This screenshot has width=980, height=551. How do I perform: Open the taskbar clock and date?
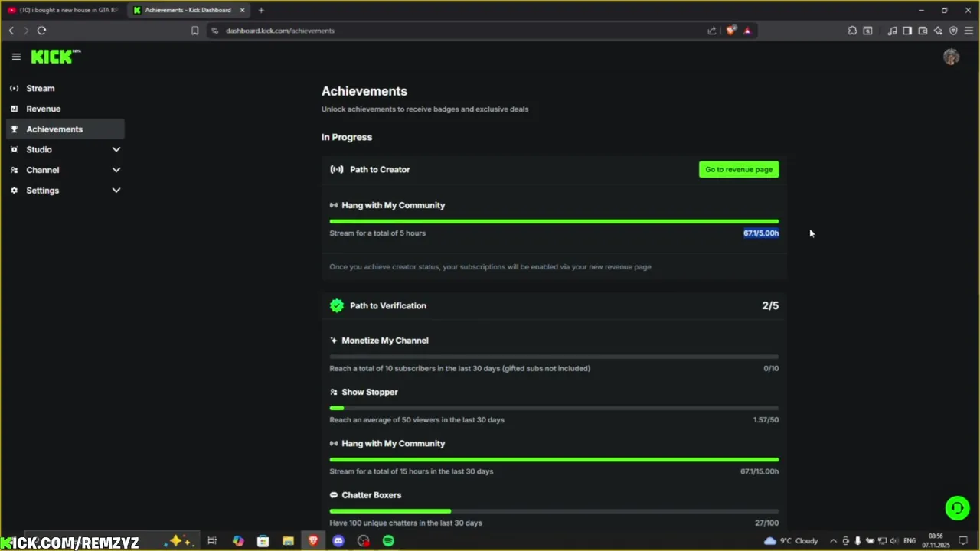click(936, 541)
